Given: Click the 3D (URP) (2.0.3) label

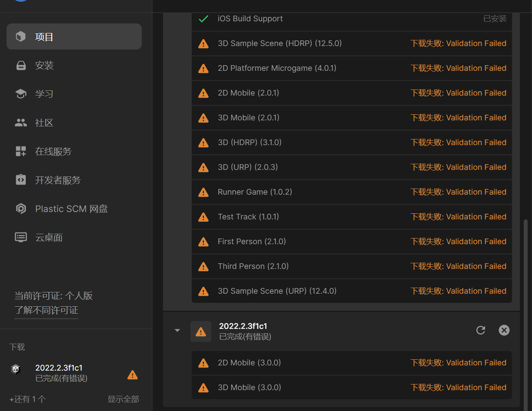Looking at the screenshot, I should point(248,167).
